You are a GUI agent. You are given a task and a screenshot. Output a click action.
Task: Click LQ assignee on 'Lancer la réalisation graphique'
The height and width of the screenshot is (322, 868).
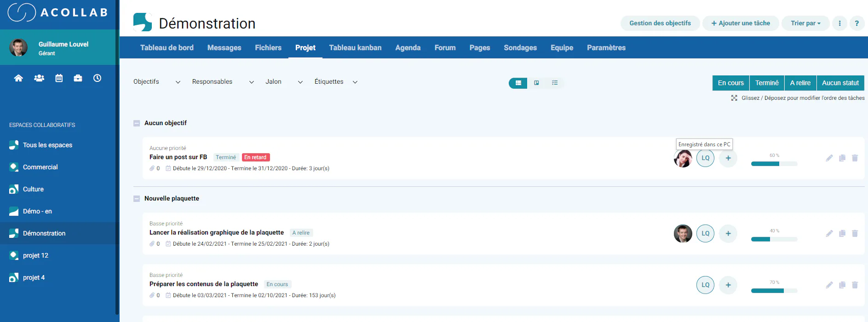point(706,233)
